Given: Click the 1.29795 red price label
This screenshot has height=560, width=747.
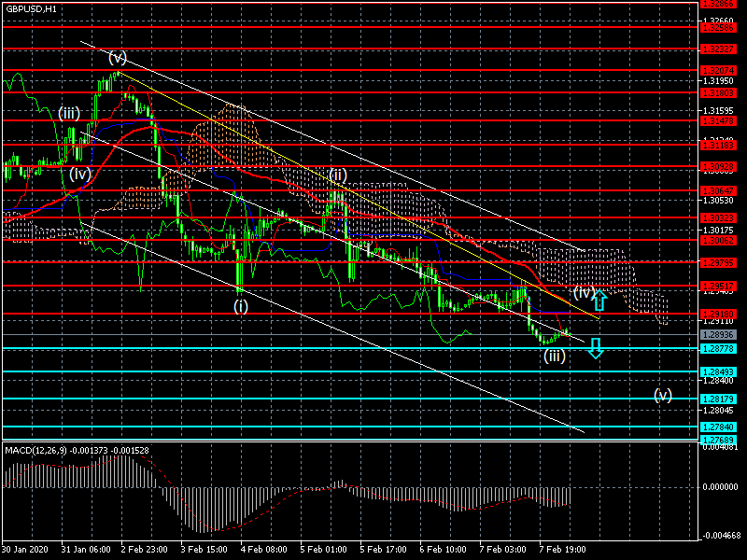Looking at the screenshot, I should [718, 262].
